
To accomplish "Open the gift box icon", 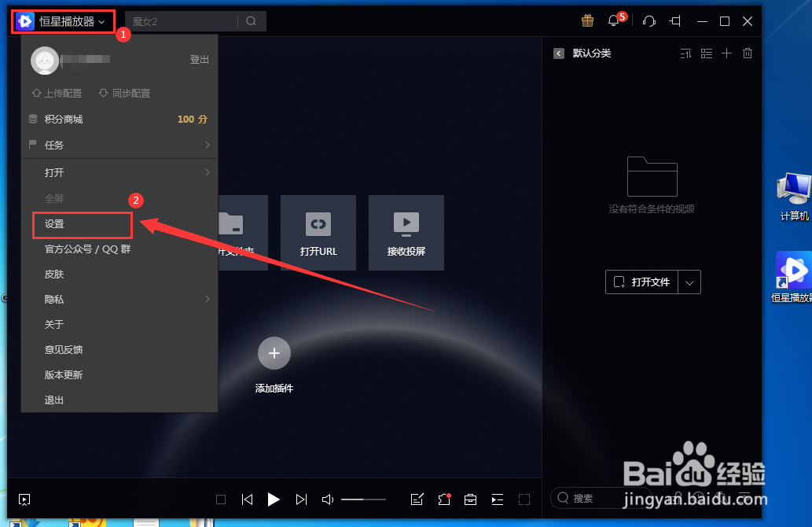I will pyautogui.click(x=587, y=20).
